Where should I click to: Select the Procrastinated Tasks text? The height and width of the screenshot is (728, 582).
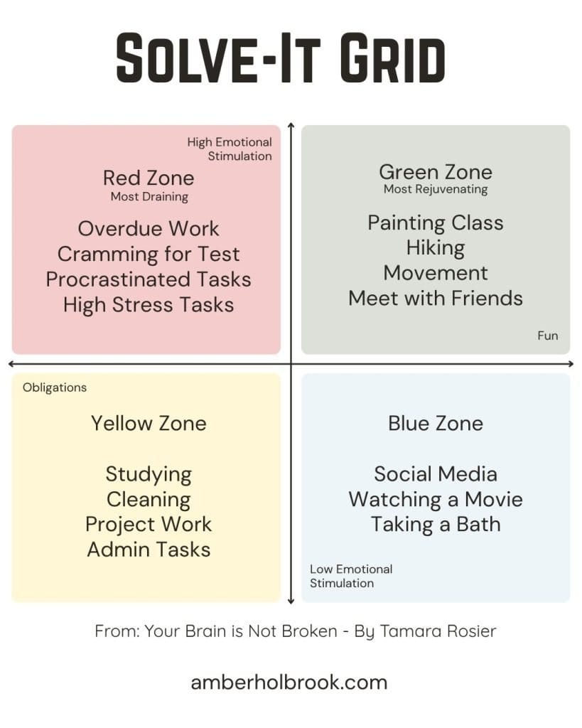149,279
